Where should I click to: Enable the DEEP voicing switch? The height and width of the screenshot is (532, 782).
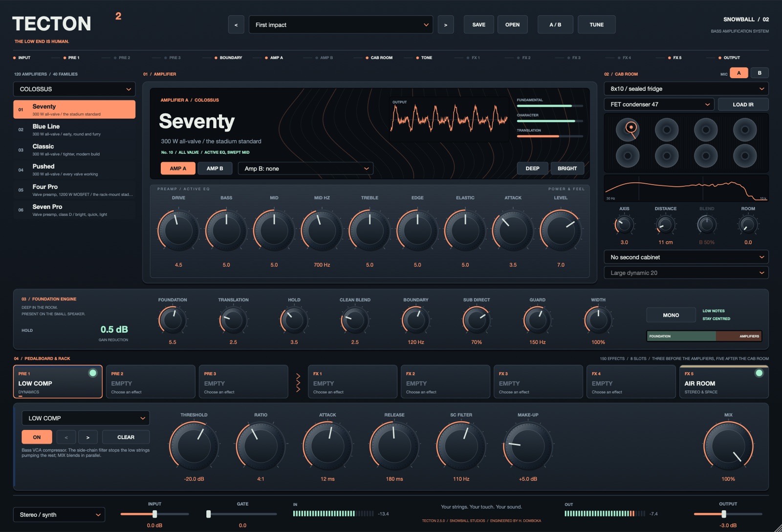click(532, 169)
